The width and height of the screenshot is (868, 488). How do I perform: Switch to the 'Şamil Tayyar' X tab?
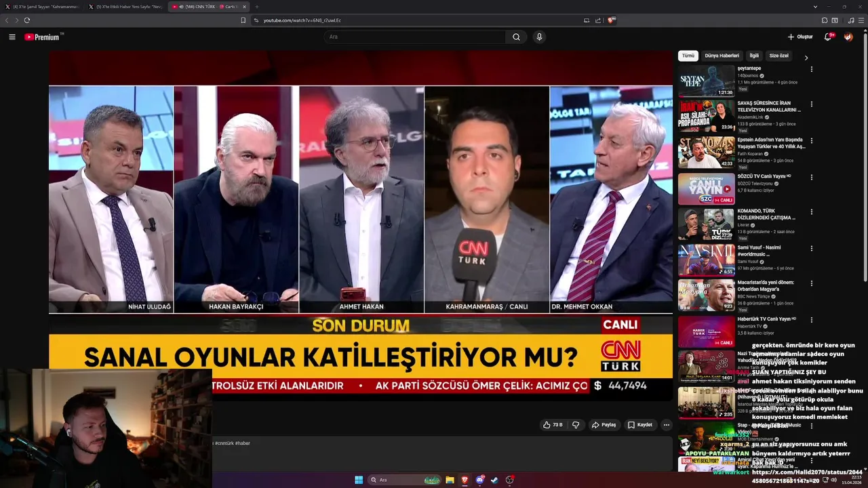[41, 6]
